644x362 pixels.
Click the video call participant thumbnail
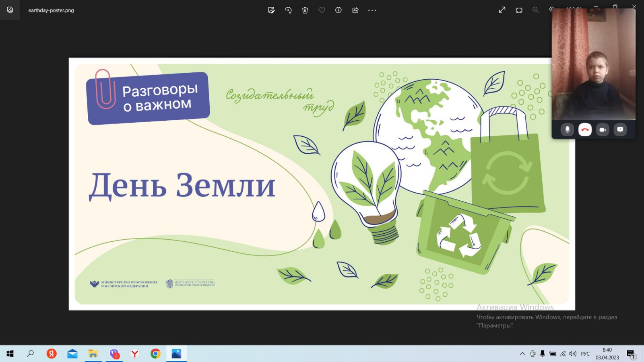click(x=594, y=64)
